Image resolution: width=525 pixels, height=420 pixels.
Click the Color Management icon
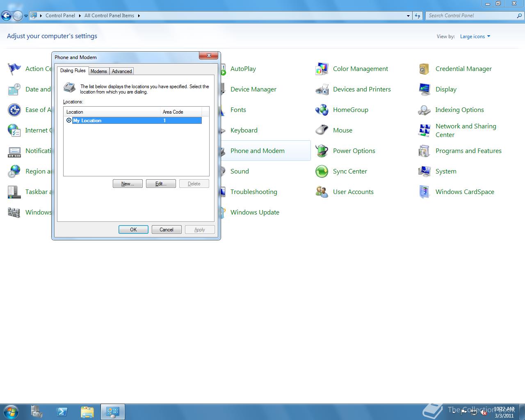click(x=322, y=69)
